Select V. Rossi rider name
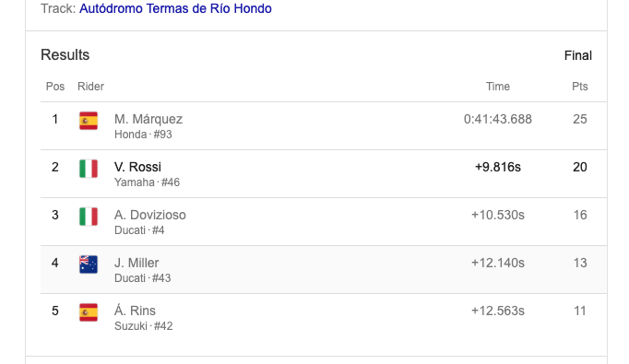This screenshot has height=364, width=629. pos(137,167)
